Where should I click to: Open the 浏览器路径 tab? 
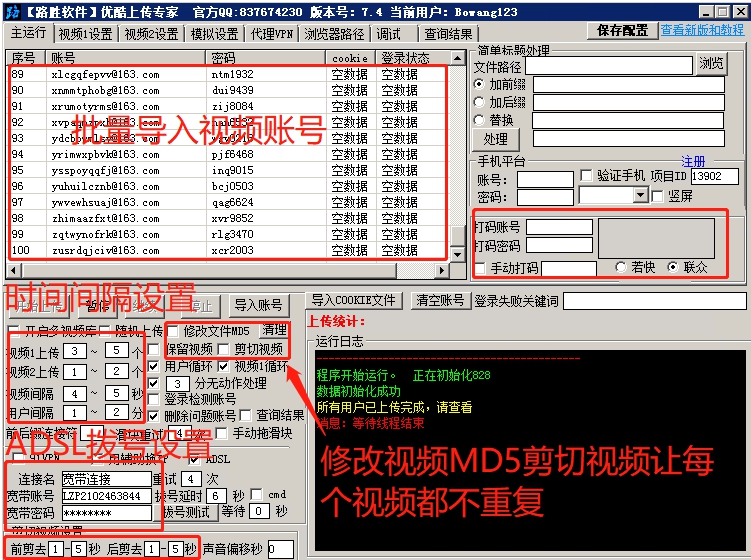[334, 34]
